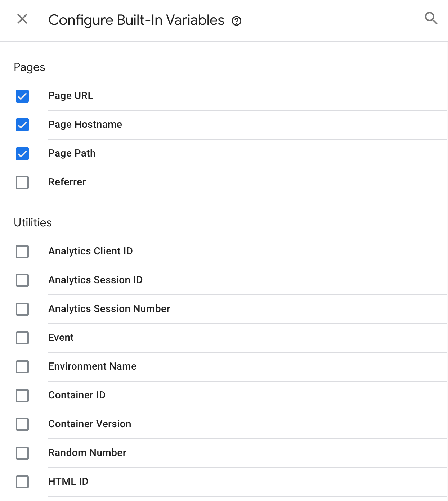The image size is (448, 501).
Task: Click the Pages section heading
Action: (30, 67)
